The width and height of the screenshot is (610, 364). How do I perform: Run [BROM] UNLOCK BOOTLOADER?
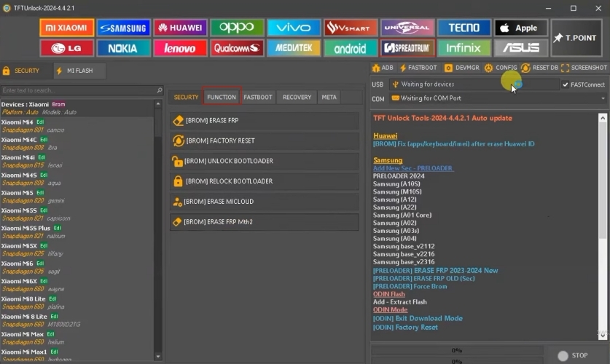(x=264, y=161)
